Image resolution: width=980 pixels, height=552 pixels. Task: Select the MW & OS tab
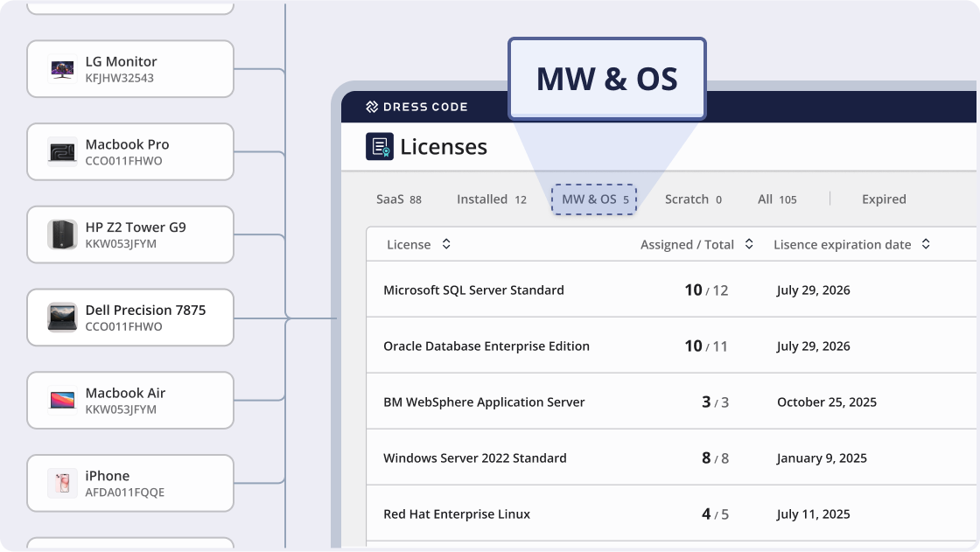(x=594, y=199)
